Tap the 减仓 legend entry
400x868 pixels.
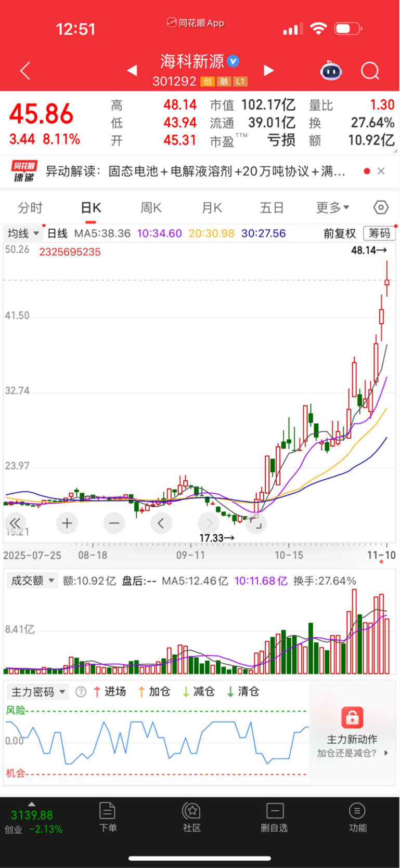[199, 692]
